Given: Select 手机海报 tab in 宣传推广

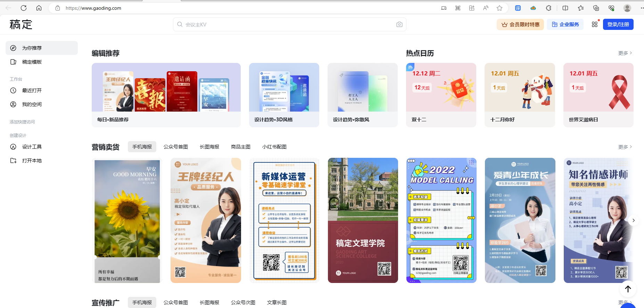Looking at the screenshot, I should (x=142, y=302).
